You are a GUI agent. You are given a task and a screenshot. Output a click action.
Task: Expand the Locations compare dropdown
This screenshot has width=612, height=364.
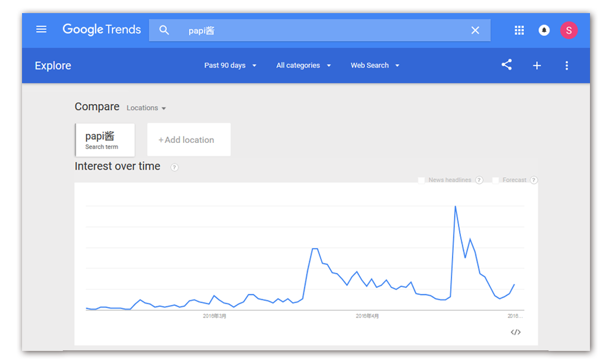click(146, 108)
